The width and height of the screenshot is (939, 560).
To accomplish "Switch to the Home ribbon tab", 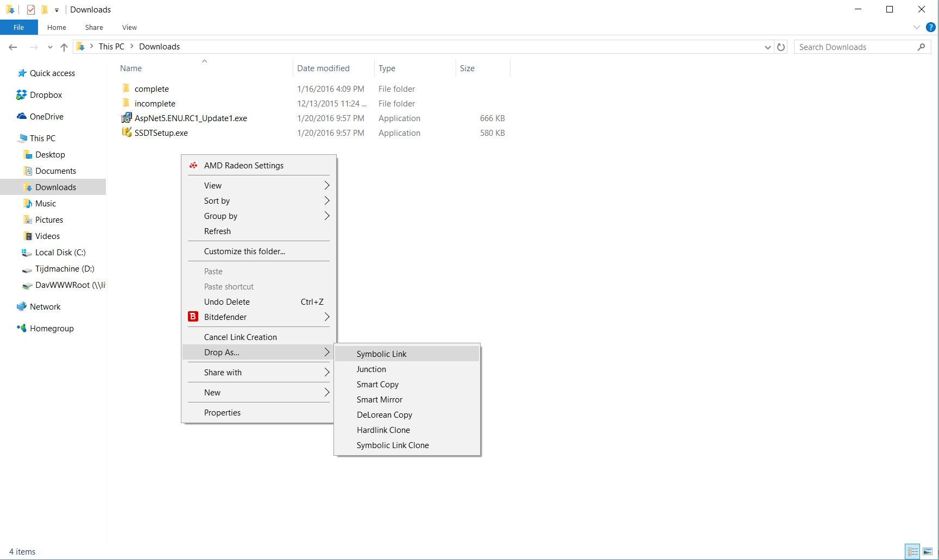I will [56, 27].
